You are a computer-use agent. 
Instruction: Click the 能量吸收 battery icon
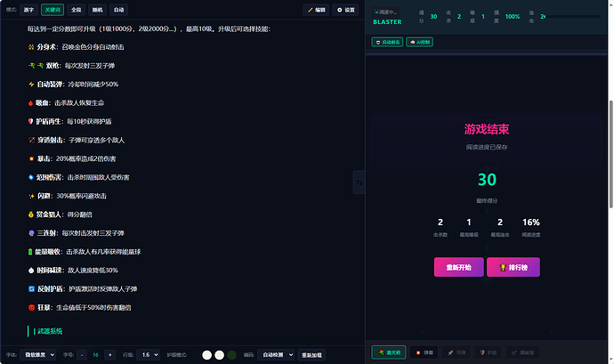[x=30, y=252]
